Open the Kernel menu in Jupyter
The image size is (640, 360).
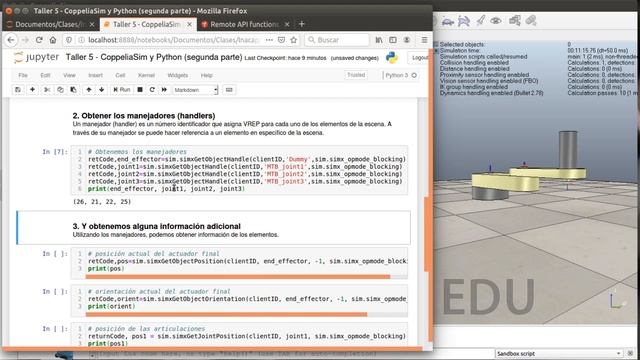[x=146, y=75]
